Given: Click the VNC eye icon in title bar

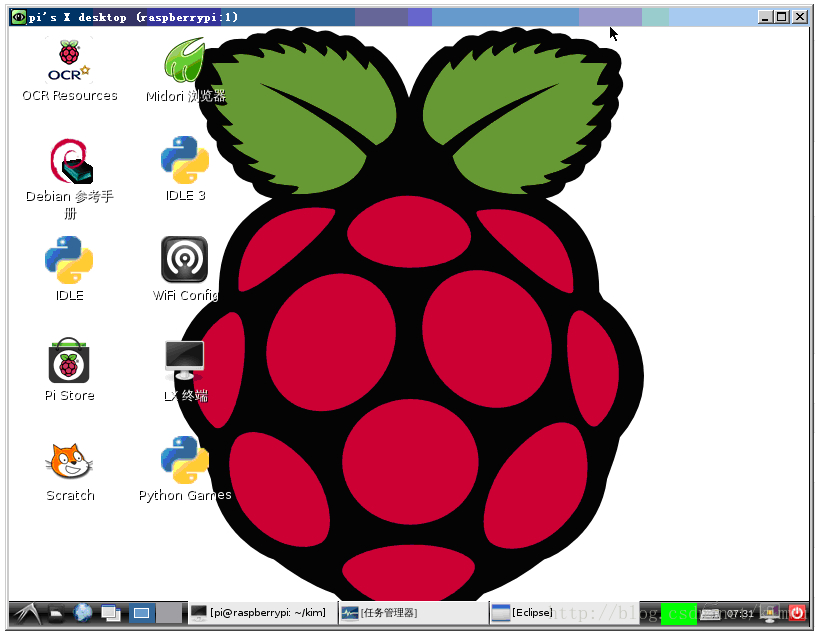Looking at the screenshot, I should coord(19,17).
